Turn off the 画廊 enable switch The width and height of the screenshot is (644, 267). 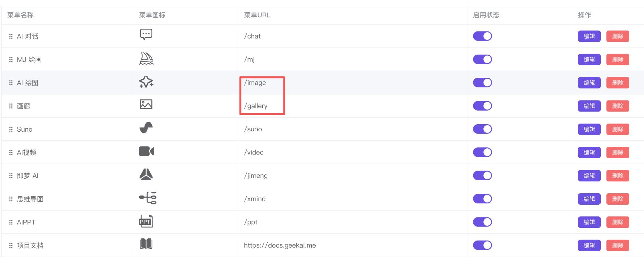point(482,106)
